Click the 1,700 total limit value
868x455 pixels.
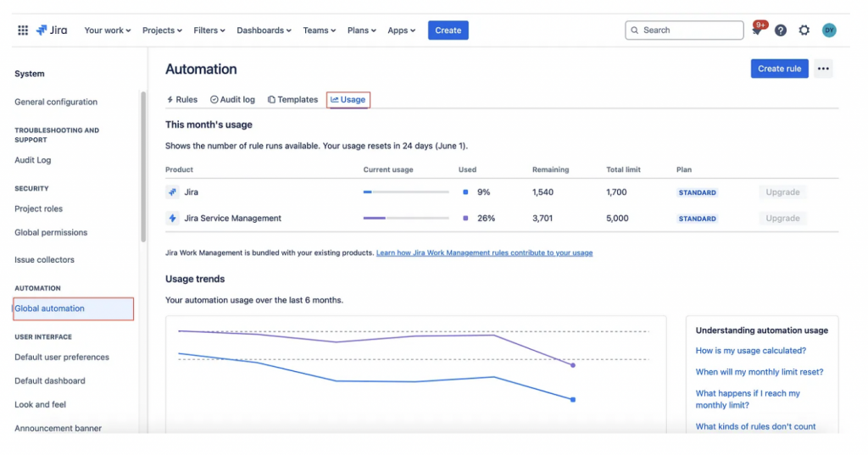[617, 192]
